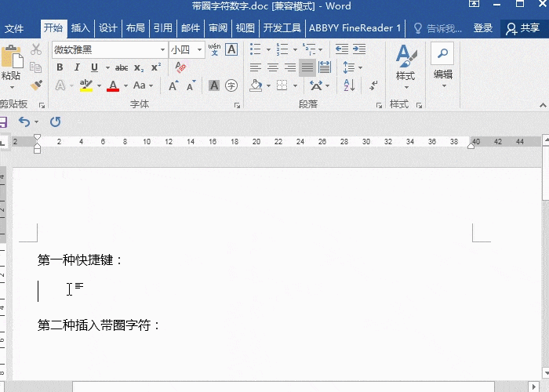
Task: Toggle justified paragraph alignment
Action: (x=307, y=67)
